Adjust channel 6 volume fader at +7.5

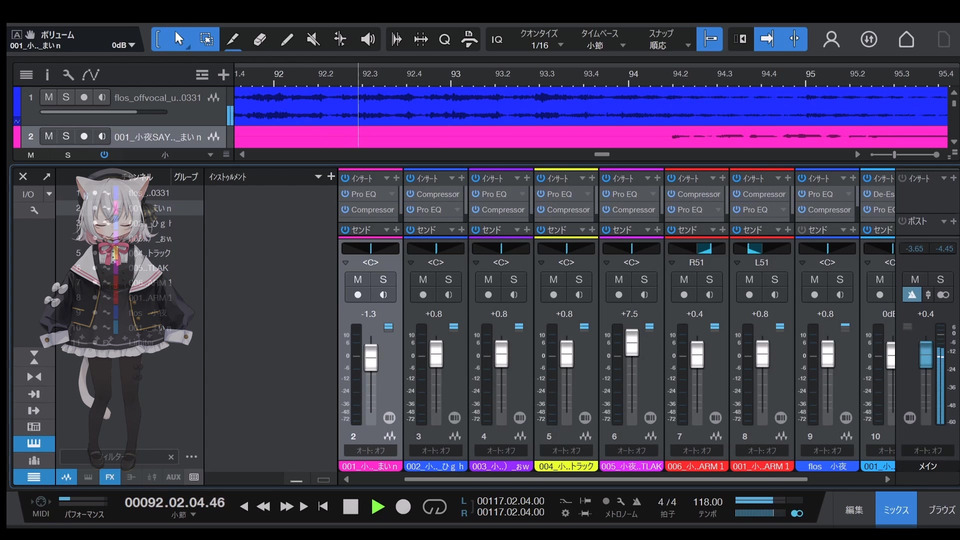[x=632, y=343]
